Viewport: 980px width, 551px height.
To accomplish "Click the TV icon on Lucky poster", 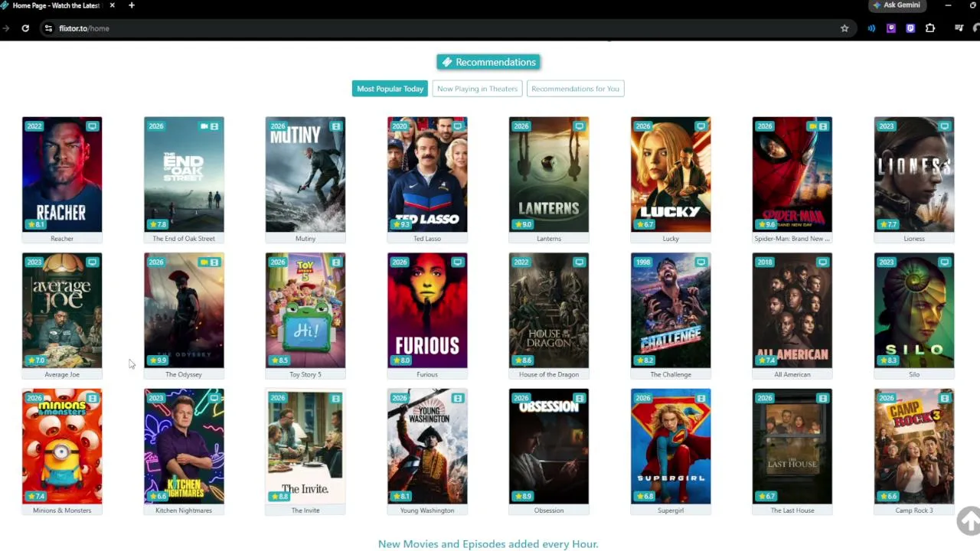I will [x=701, y=126].
